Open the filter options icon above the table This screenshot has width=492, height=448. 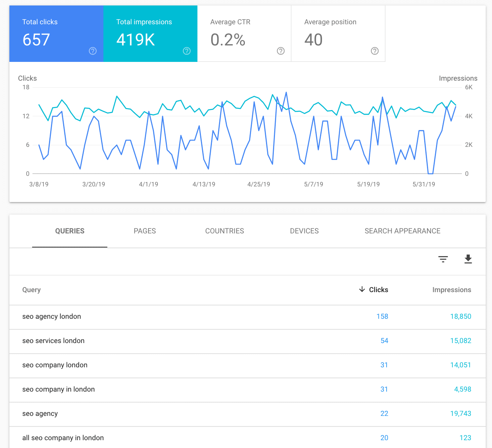click(443, 259)
